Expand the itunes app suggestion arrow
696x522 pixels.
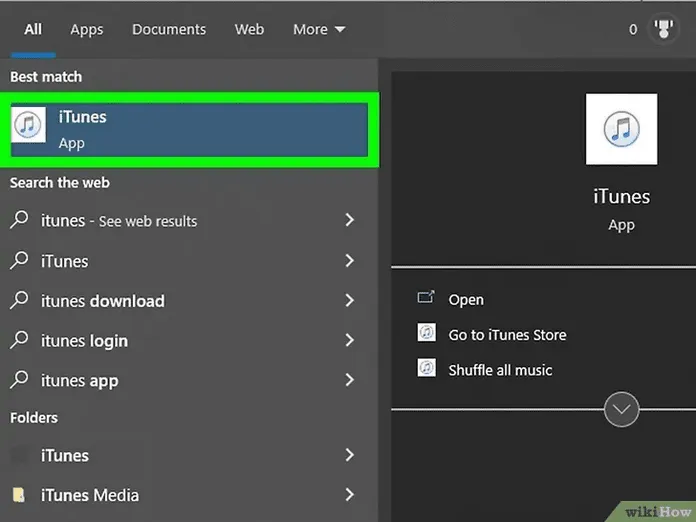(349, 380)
